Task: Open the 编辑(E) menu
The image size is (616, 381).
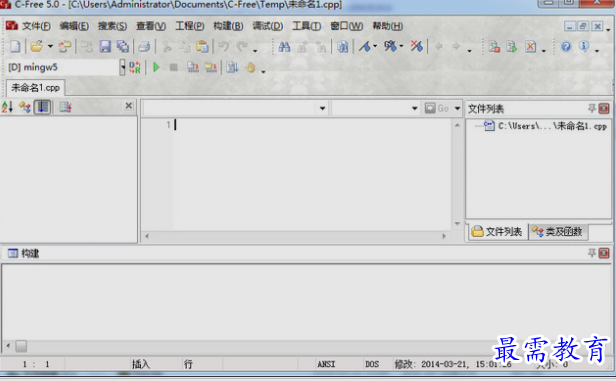Action: coord(74,26)
